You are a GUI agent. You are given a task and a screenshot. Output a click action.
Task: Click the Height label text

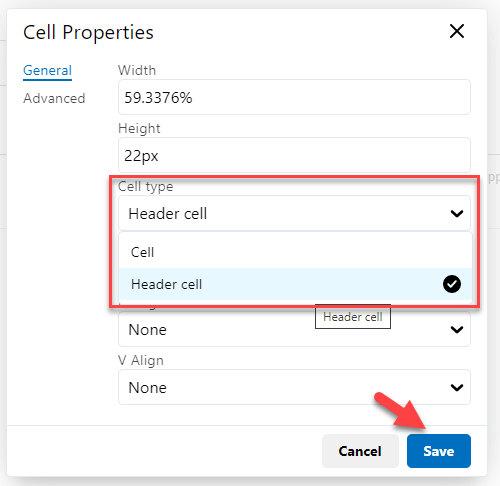click(139, 129)
